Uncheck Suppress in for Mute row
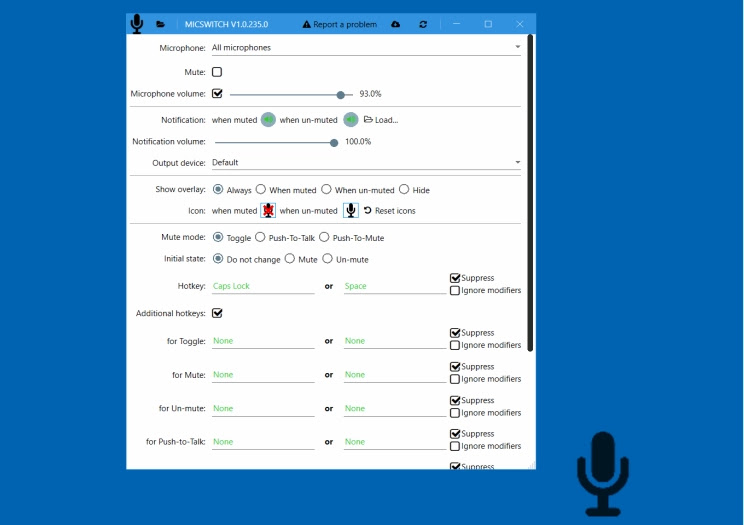 455,366
